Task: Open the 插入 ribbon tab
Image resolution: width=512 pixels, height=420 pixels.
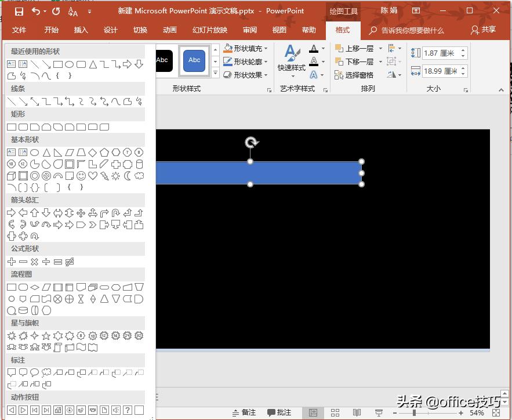Action: pyautogui.click(x=81, y=30)
